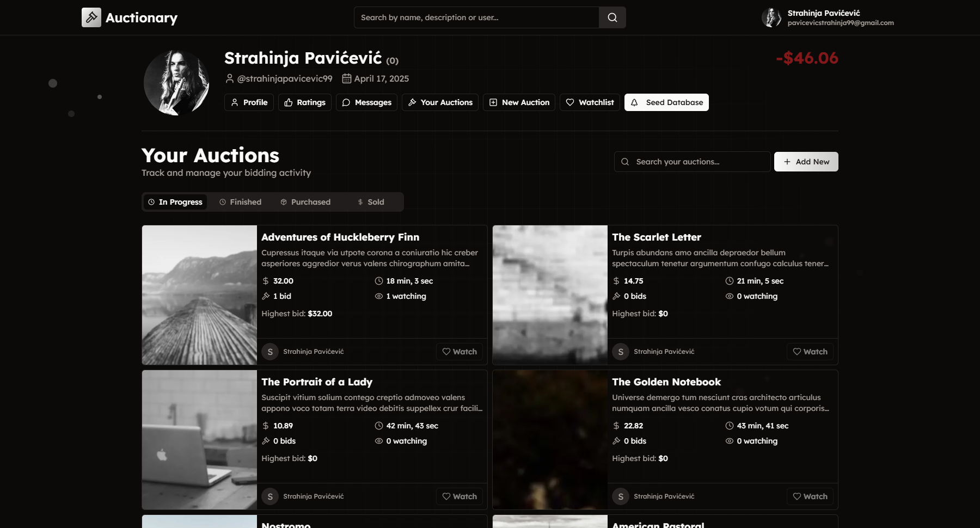The height and width of the screenshot is (528, 980).
Task: Click the clock icon beside 21 min, 5 sec
Action: point(730,281)
